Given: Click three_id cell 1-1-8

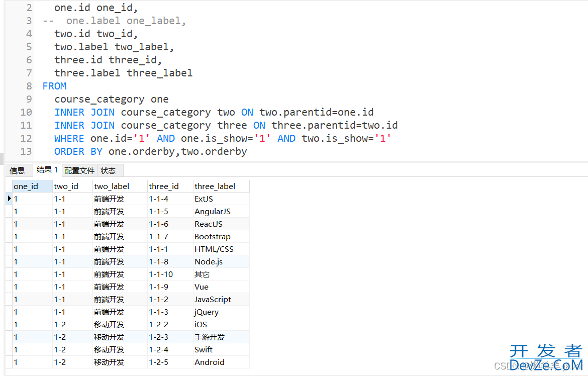Looking at the screenshot, I should 170,261.
